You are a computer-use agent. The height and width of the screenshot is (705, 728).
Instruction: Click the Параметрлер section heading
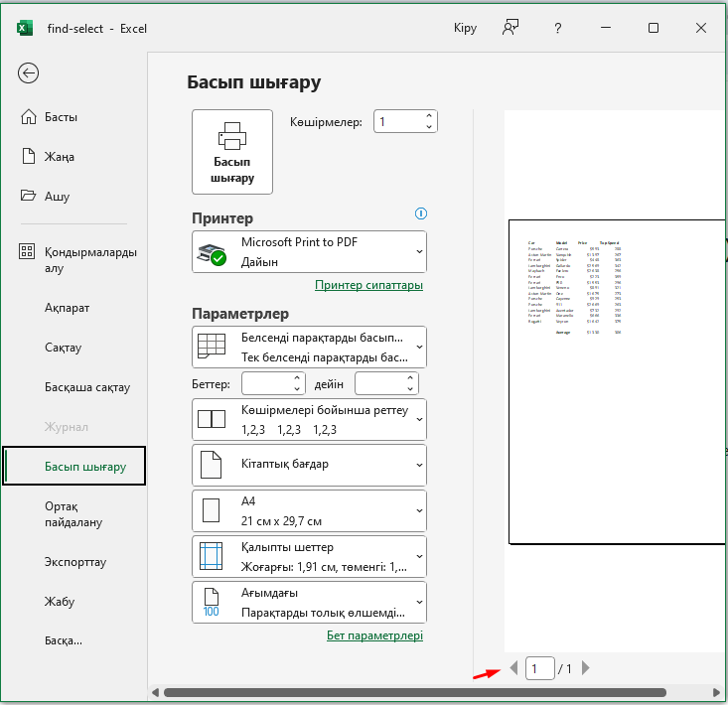pos(240,314)
